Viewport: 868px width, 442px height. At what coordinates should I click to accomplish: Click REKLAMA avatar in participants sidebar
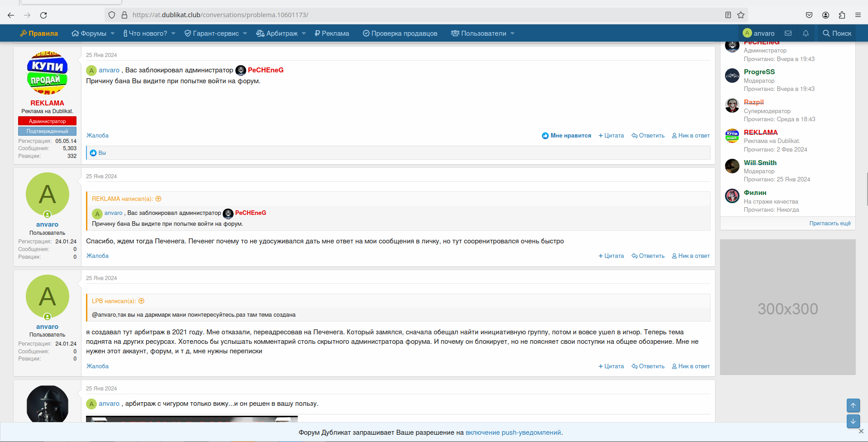click(732, 136)
